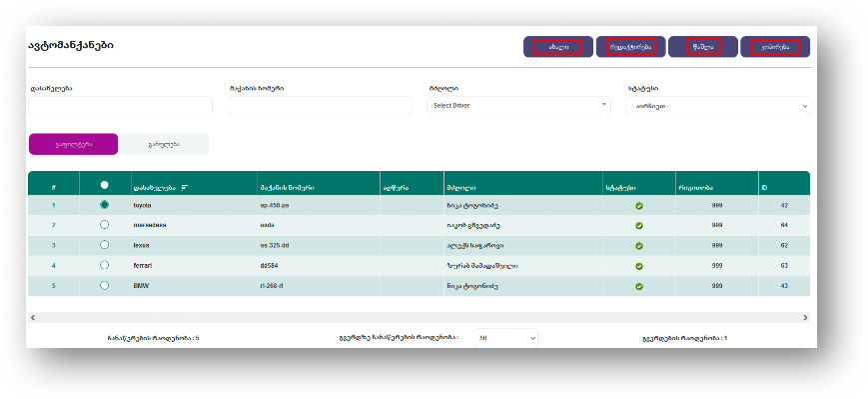Click the green status checkmark in ferrari row
868x399 pixels.
click(639, 266)
